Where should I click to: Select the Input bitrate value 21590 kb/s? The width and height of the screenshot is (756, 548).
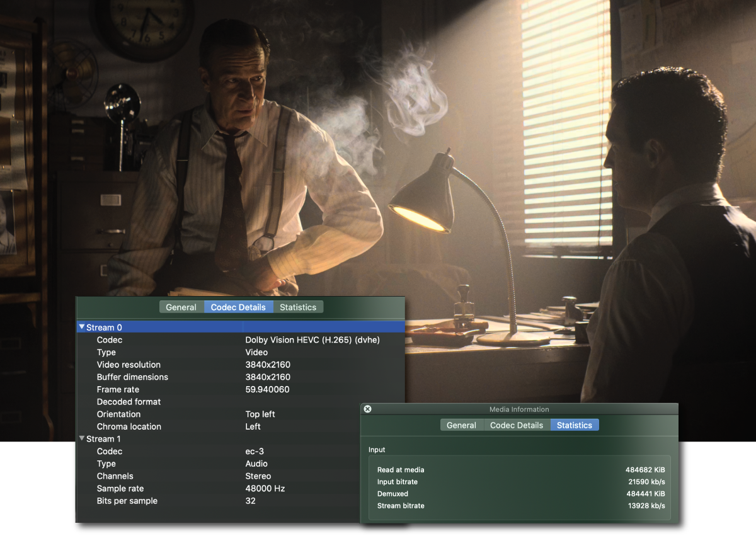[x=647, y=482]
